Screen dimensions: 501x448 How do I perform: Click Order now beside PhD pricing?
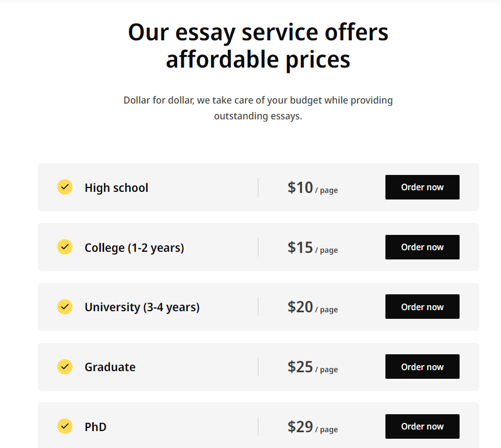pos(422,426)
